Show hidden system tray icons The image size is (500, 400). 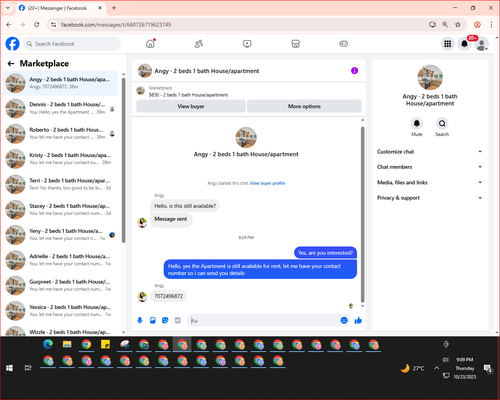(x=436, y=368)
